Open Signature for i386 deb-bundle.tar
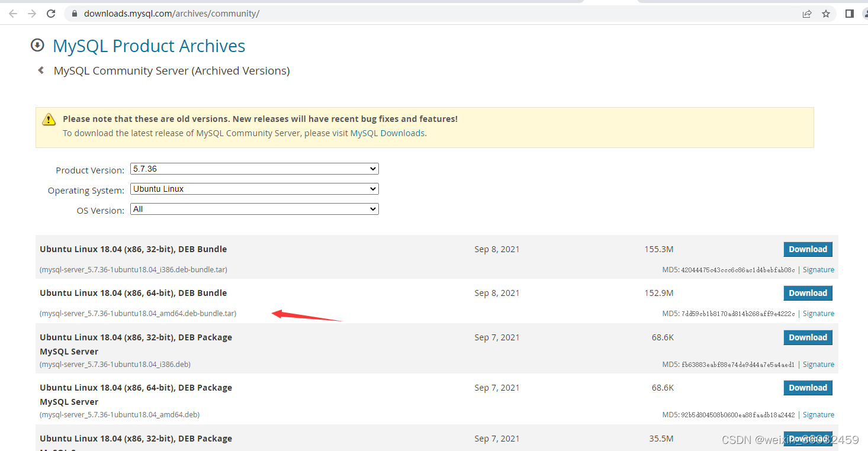The width and height of the screenshot is (868, 451). click(x=818, y=269)
